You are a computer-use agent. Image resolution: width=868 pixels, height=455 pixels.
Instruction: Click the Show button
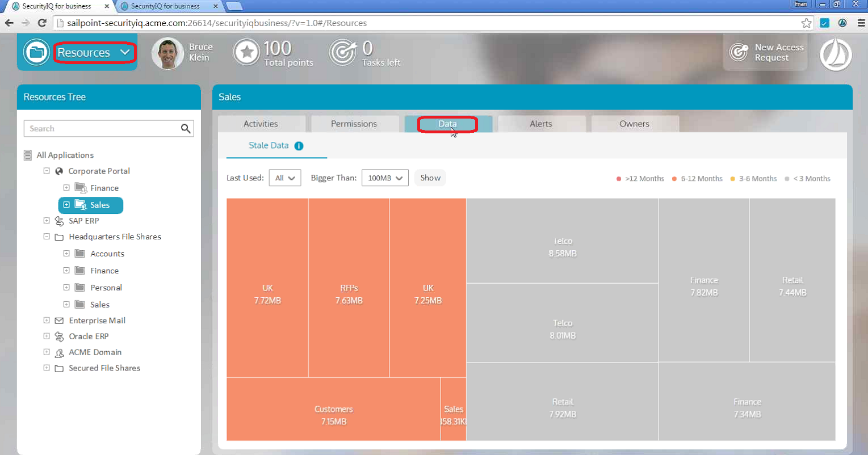pos(430,178)
